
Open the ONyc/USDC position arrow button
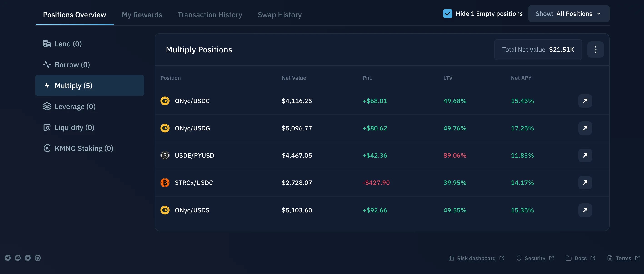coord(585,101)
